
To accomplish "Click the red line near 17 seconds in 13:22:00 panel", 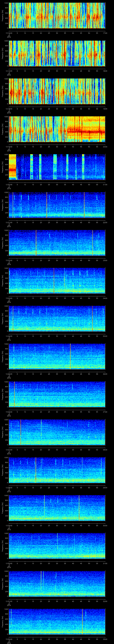I will [x=36, y=243].
